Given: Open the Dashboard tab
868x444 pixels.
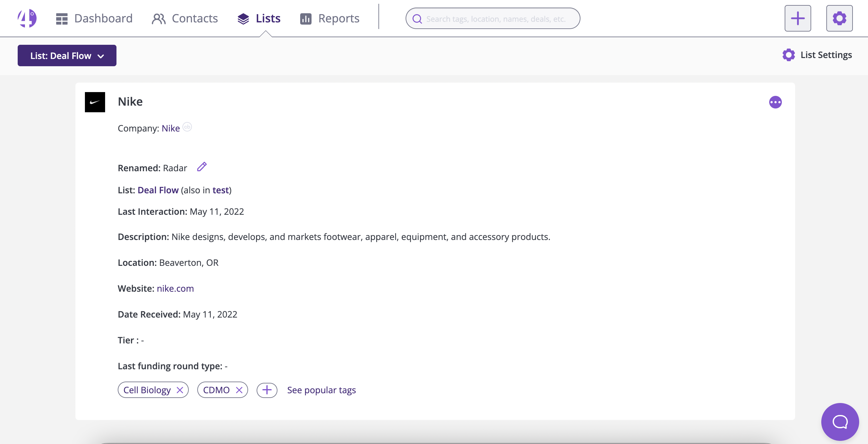Looking at the screenshot, I should (94, 19).
